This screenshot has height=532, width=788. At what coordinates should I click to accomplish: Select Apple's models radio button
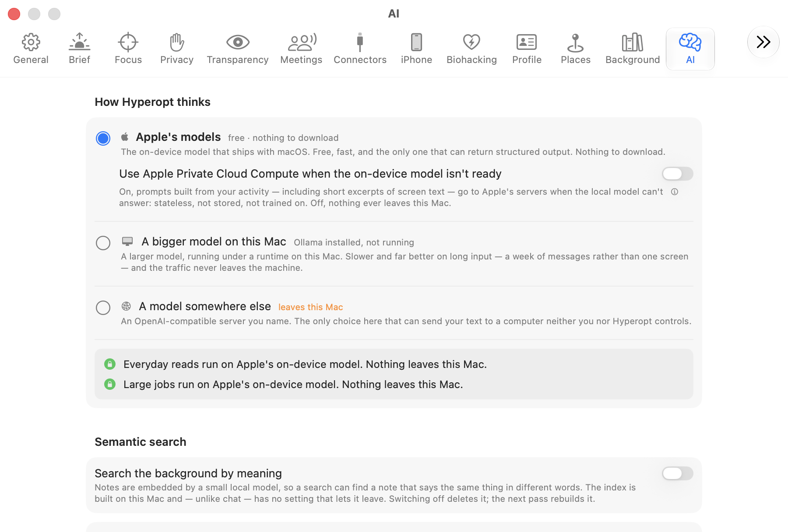click(x=103, y=138)
